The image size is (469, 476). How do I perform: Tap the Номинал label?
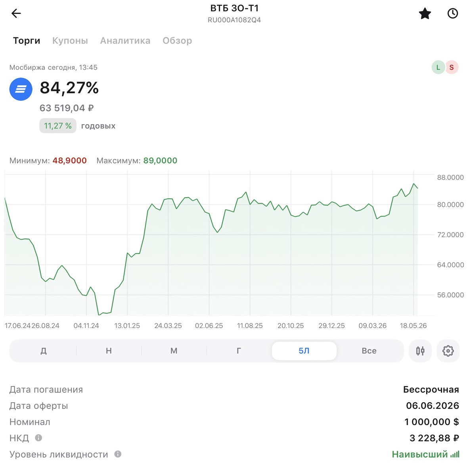point(30,422)
